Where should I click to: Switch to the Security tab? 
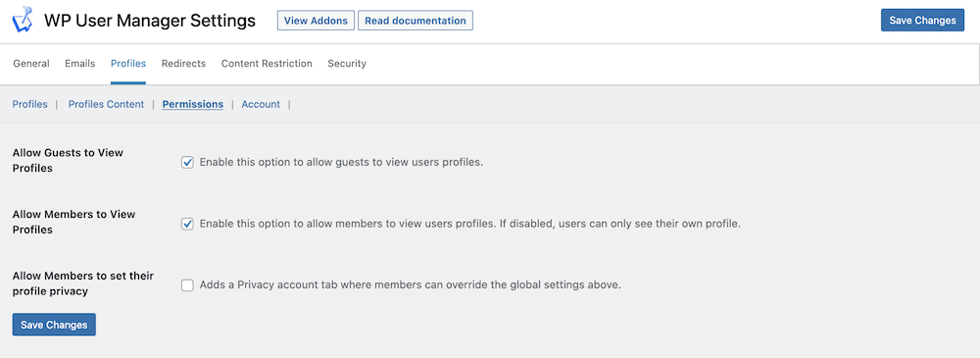coord(347,63)
